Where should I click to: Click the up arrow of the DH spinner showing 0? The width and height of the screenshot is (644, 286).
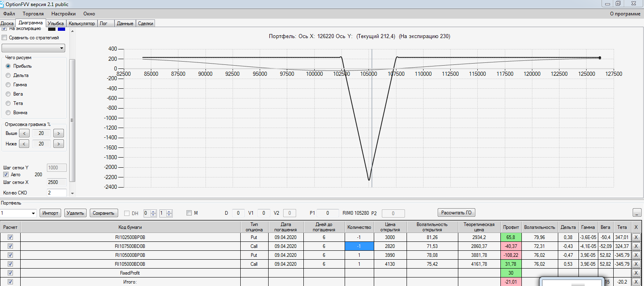click(x=153, y=211)
